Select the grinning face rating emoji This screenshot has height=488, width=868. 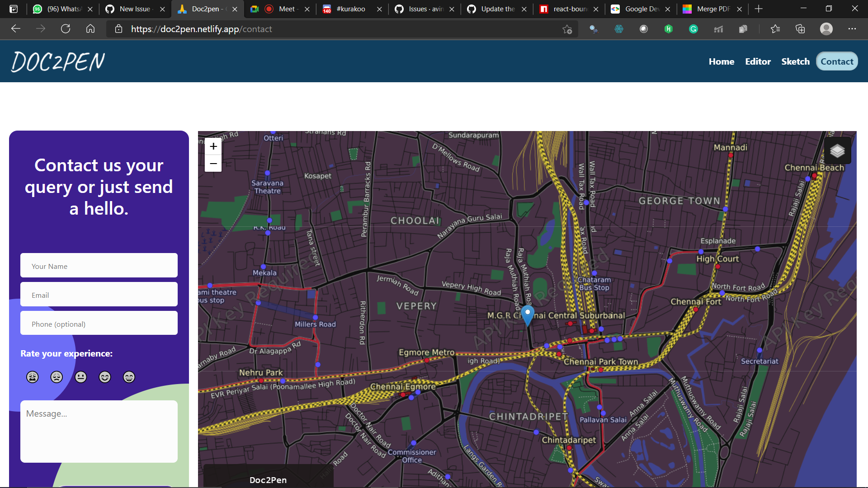[x=129, y=377]
